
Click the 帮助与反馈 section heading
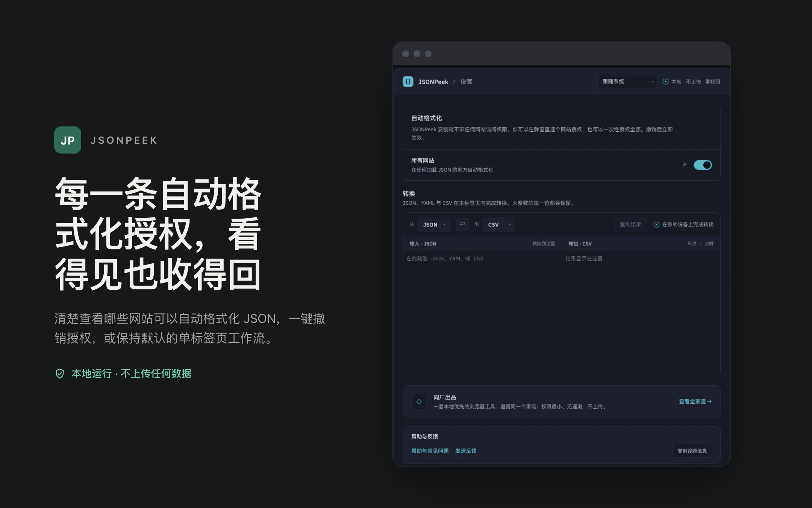click(424, 437)
